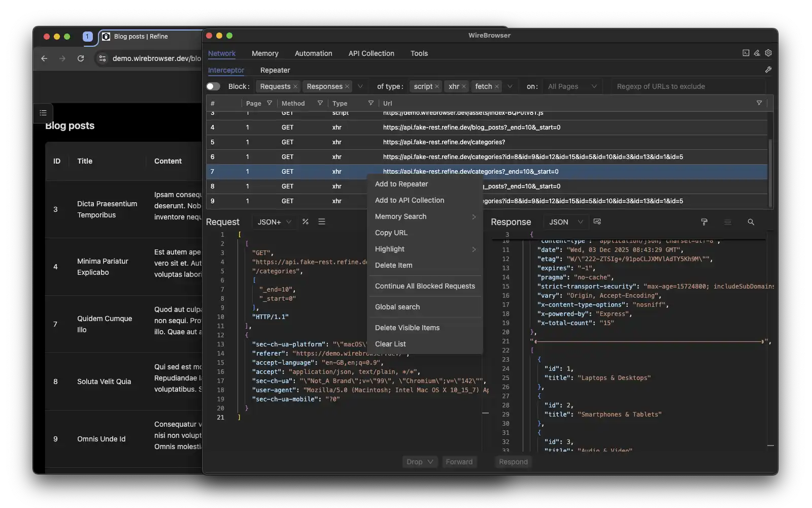Remove the xhr type tag
The image size is (812, 508).
click(x=463, y=87)
